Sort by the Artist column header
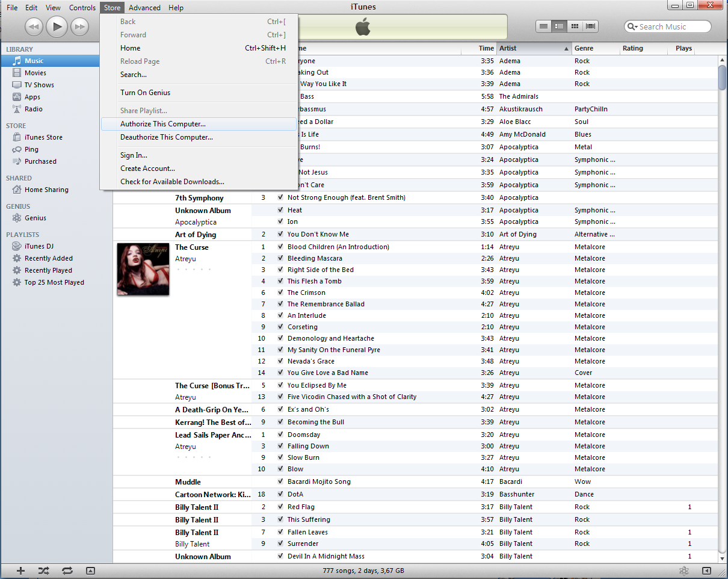The image size is (728, 579). click(533, 48)
